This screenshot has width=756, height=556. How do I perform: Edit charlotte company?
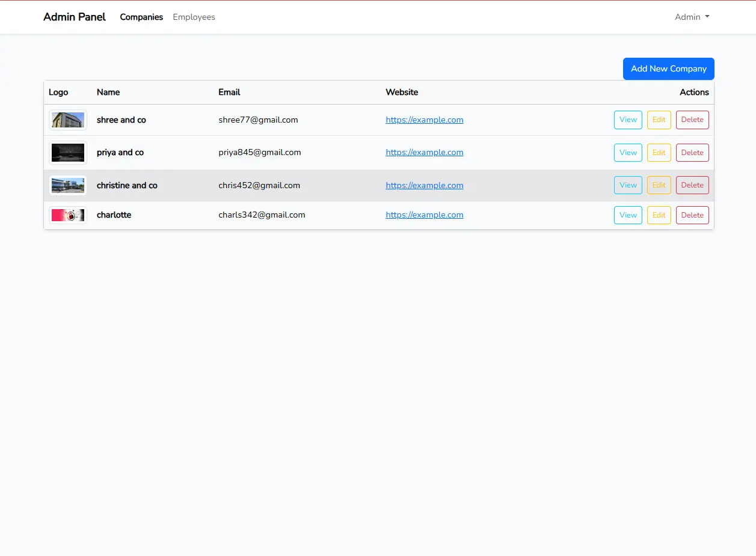[x=659, y=215]
